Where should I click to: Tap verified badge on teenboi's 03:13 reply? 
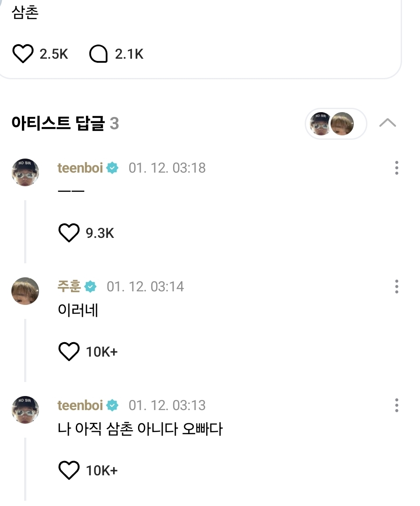(112, 405)
